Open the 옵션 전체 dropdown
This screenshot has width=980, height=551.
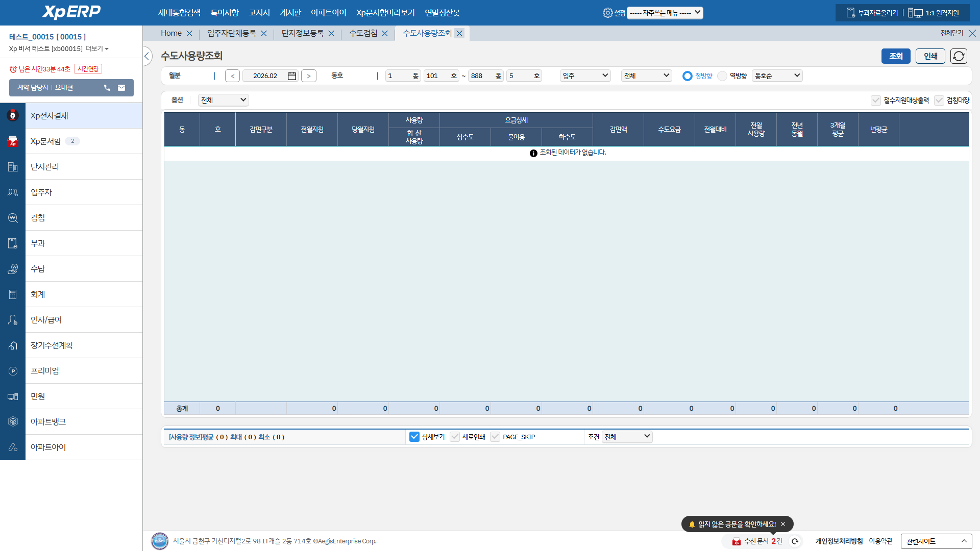coord(223,100)
